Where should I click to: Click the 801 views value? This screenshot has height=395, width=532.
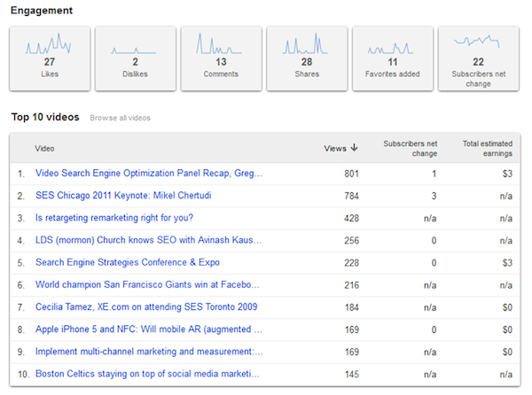[x=351, y=174]
